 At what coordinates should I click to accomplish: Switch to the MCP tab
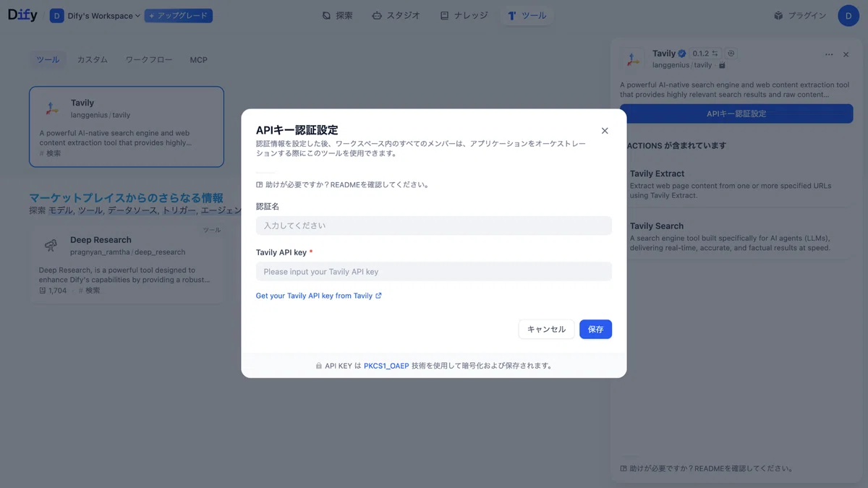click(x=198, y=59)
